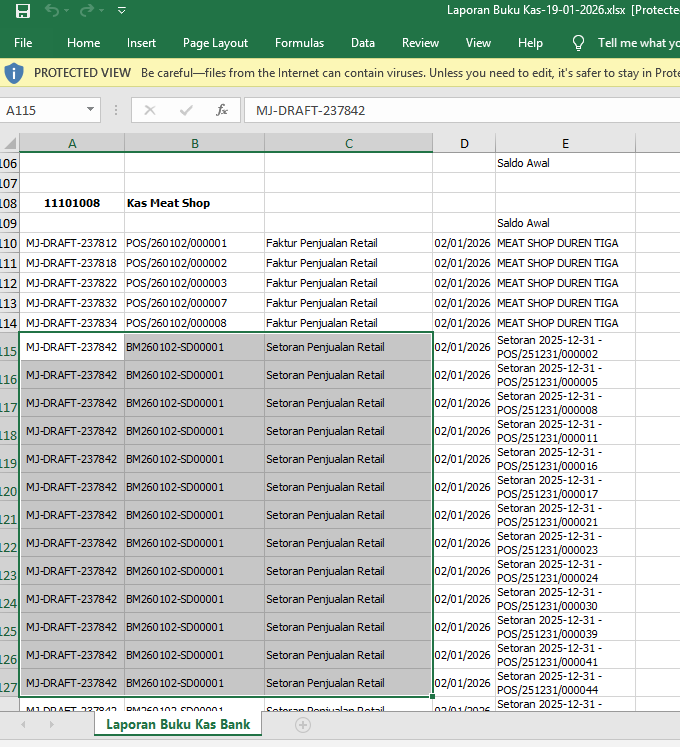Viewport: 680px width, 747px height.
Task: Open the Page Layout ribbon tab
Action: click(x=215, y=43)
